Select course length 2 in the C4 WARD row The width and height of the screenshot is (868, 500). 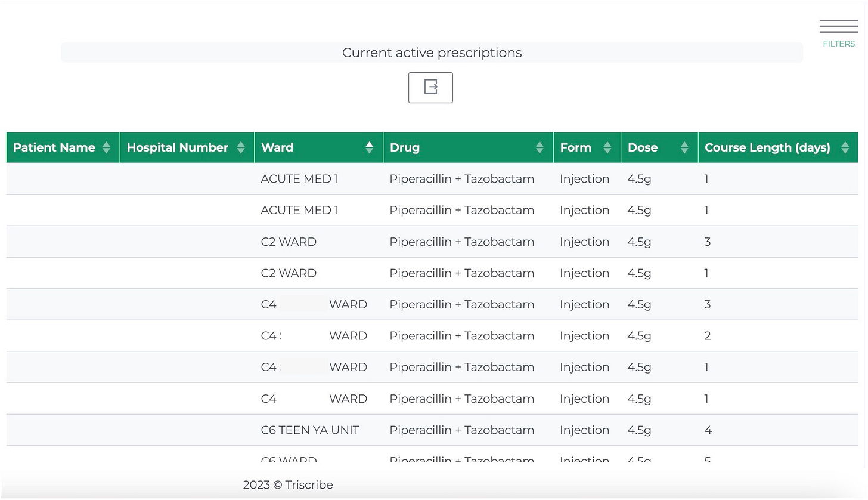pyautogui.click(x=708, y=336)
